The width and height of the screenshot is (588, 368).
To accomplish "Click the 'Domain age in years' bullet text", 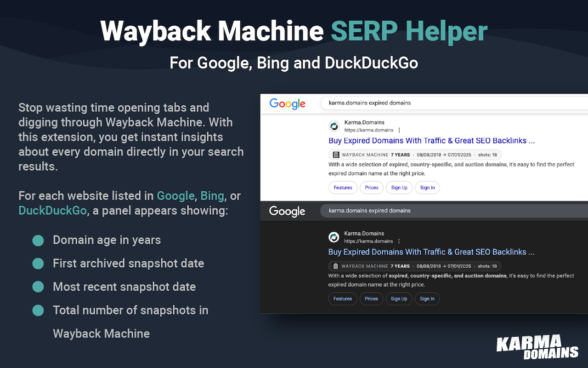I will coord(107,240).
